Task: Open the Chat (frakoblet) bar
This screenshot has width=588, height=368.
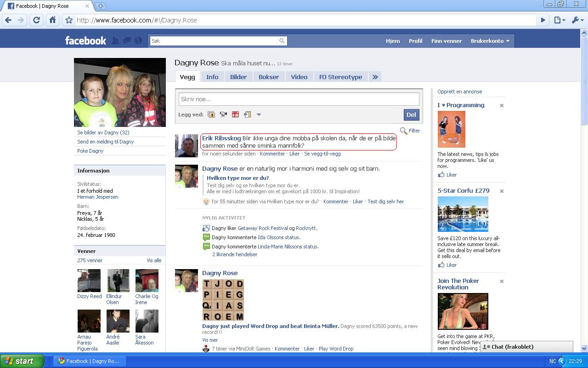Action: click(526, 347)
